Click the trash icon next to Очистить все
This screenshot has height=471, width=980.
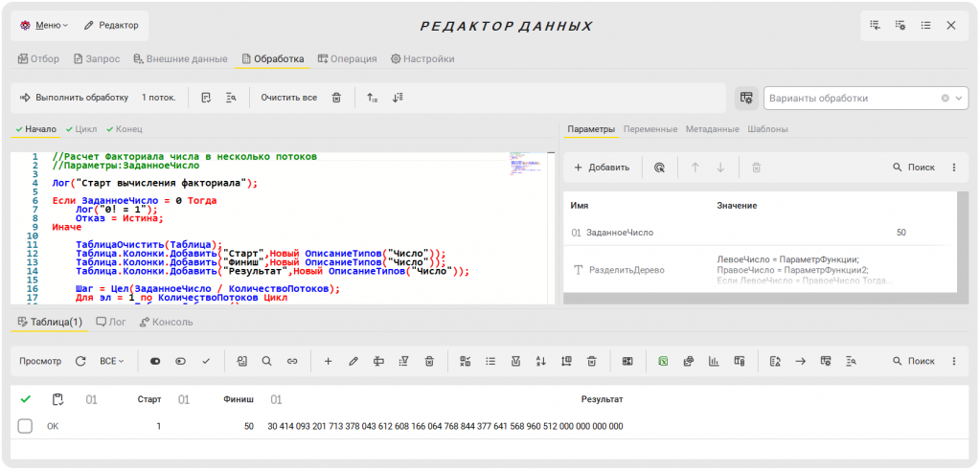coord(337,98)
